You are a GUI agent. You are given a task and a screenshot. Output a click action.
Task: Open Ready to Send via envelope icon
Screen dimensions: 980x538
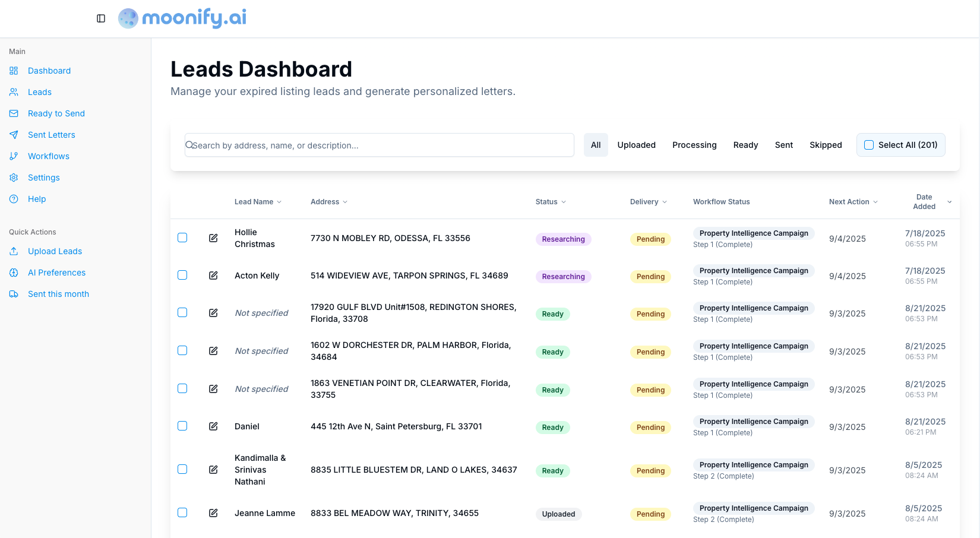[x=14, y=113]
